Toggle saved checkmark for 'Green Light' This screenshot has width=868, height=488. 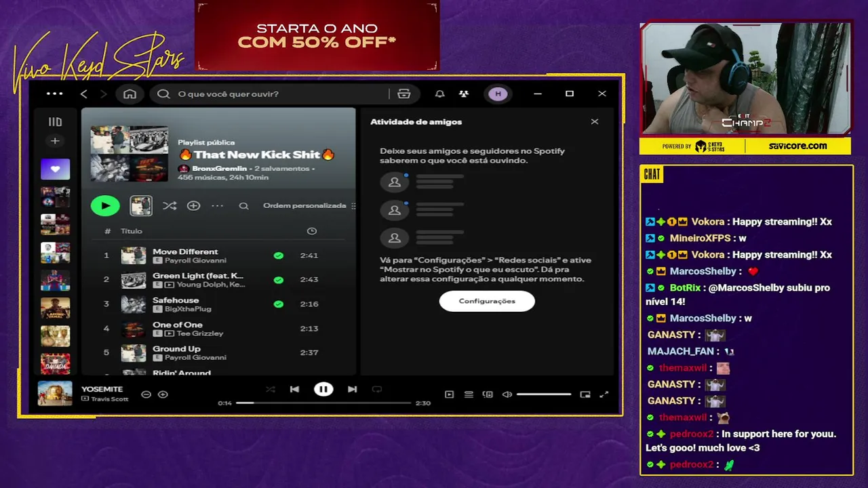(278, 280)
